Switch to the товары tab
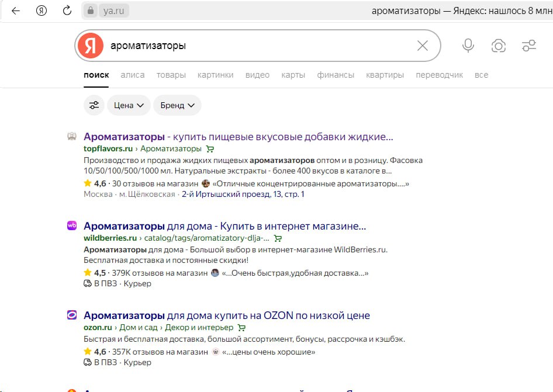The width and height of the screenshot is (553, 392). 171,75
